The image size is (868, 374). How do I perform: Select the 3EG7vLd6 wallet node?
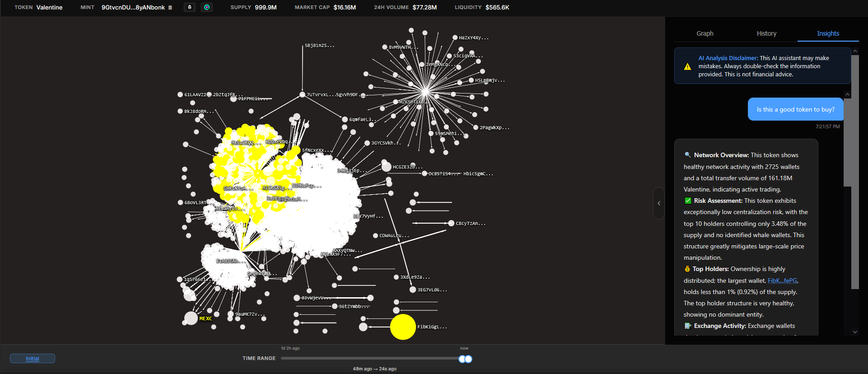coord(413,290)
